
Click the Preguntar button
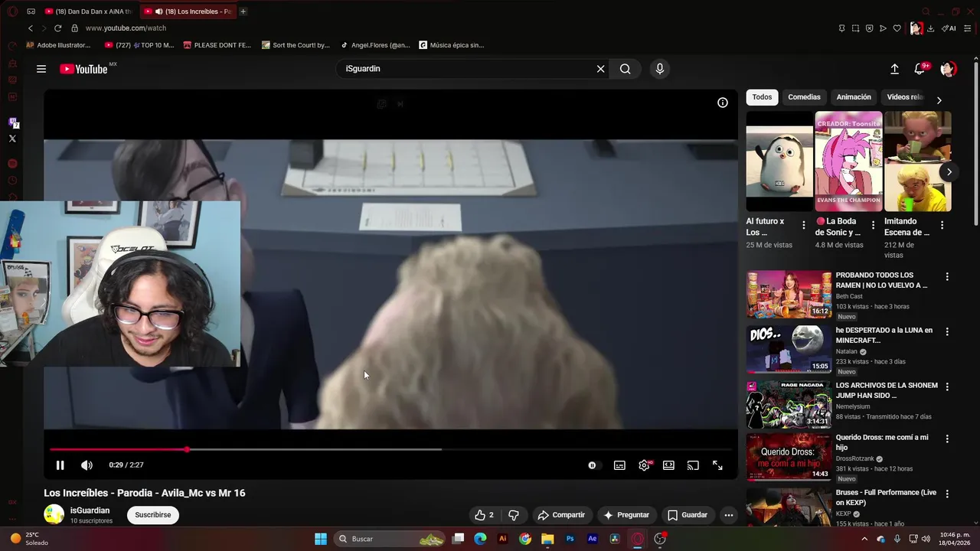point(626,515)
